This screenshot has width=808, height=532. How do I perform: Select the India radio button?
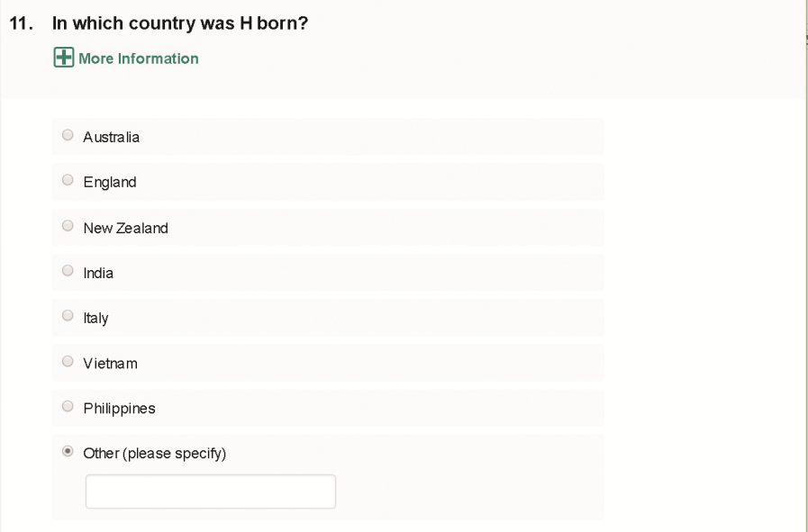tap(68, 271)
